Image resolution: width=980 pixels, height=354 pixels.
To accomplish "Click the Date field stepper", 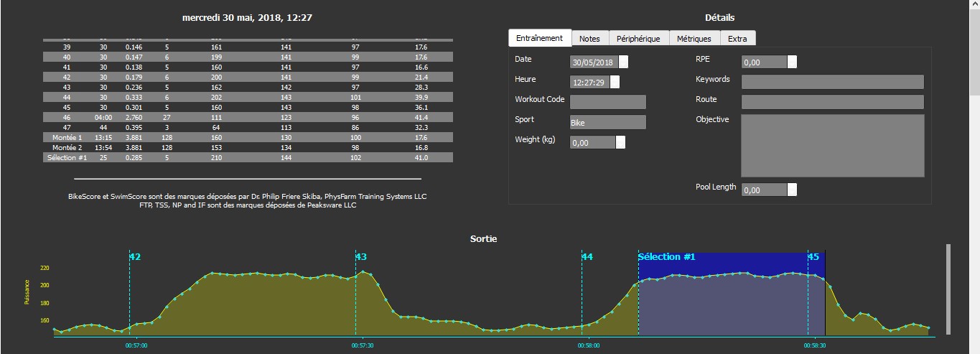I will tap(623, 62).
